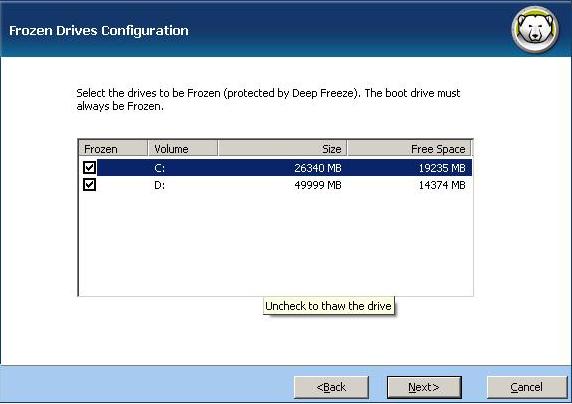This screenshot has width=572, height=404.
Task: Click the 14374 MB free space value
Action: 442,185
